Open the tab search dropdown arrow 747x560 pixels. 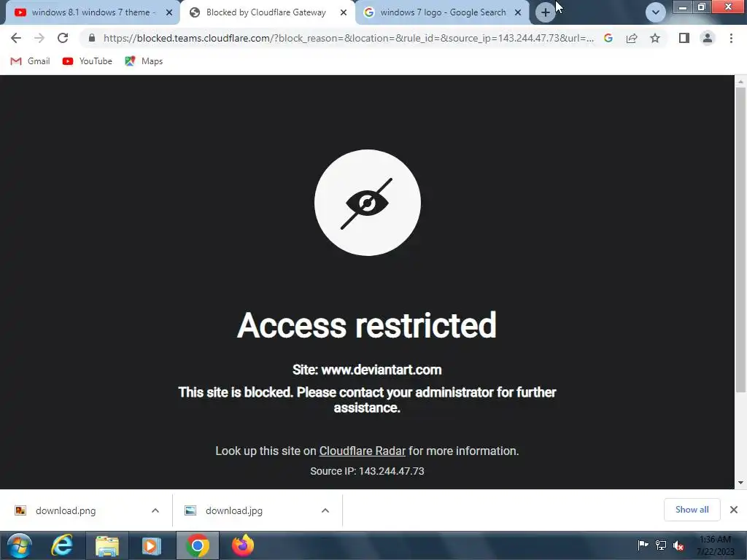pyautogui.click(x=656, y=12)
